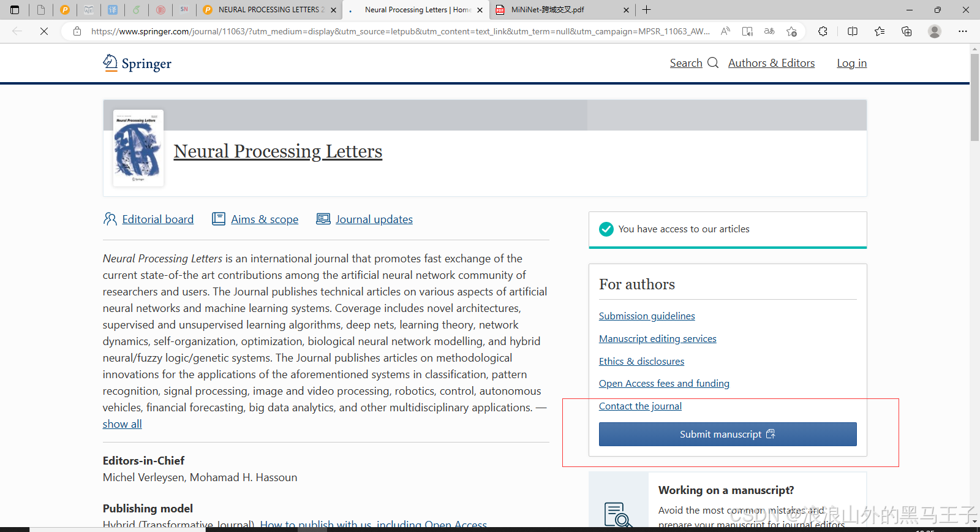Toggle split screen view
980x532 pixels.
[853, 31]
